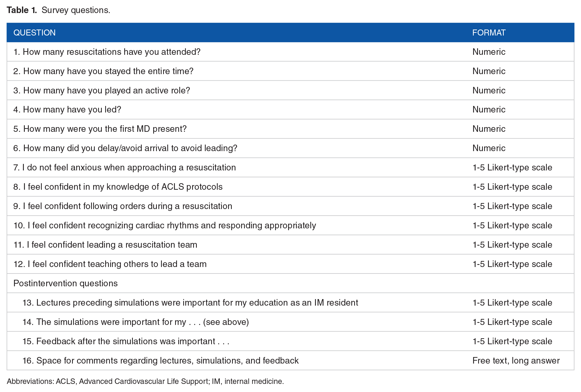Click the FORMAT column header
The height and width of the screenshot is (392, 581).
[489, 33]
